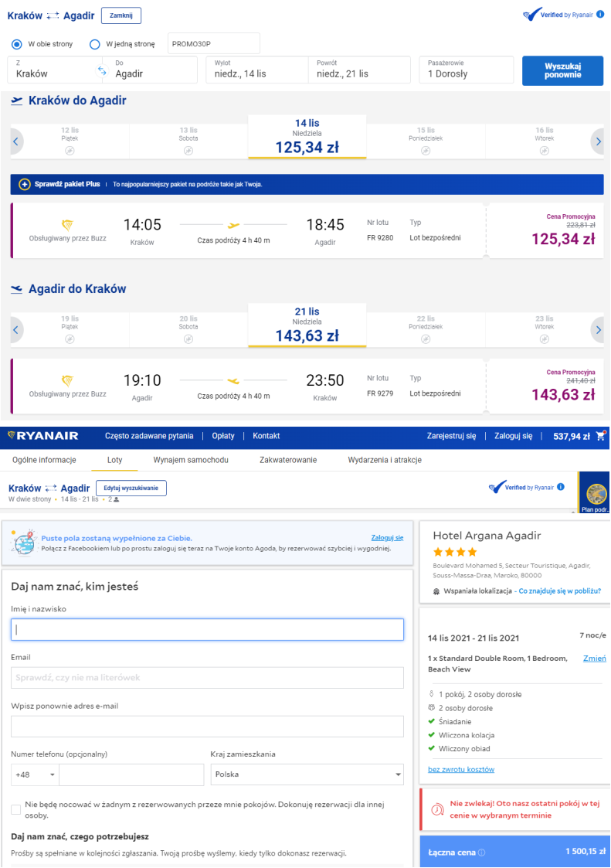This screenshot has height=868, width=611.
Task: Click the Plan podróży globe thumbnail
Action: (596, 494)
